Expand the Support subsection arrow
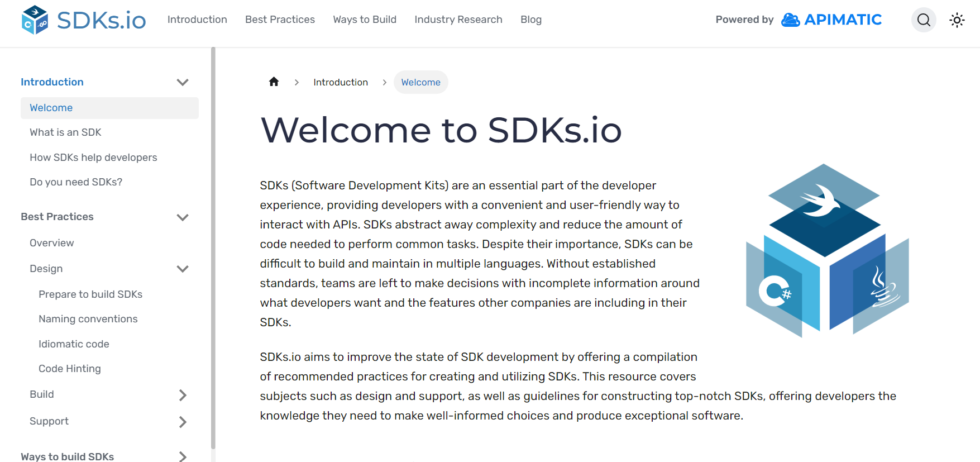Viewport: 980px width, 462px height. click(183, 422)
